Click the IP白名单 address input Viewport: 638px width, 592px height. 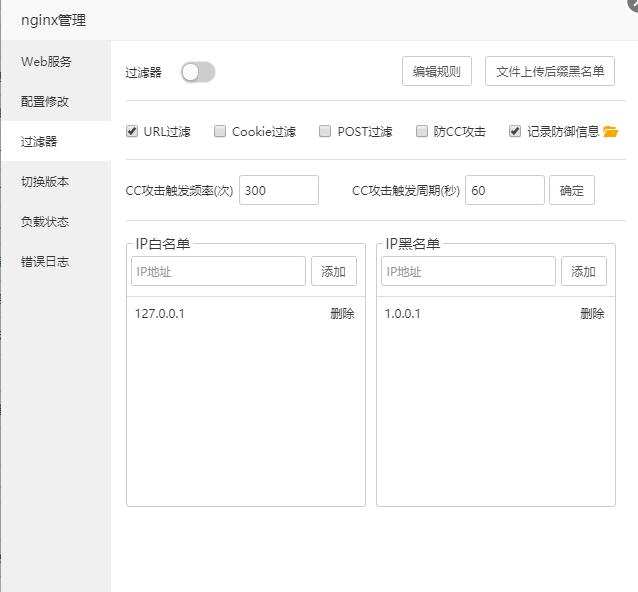click(218, 271)
